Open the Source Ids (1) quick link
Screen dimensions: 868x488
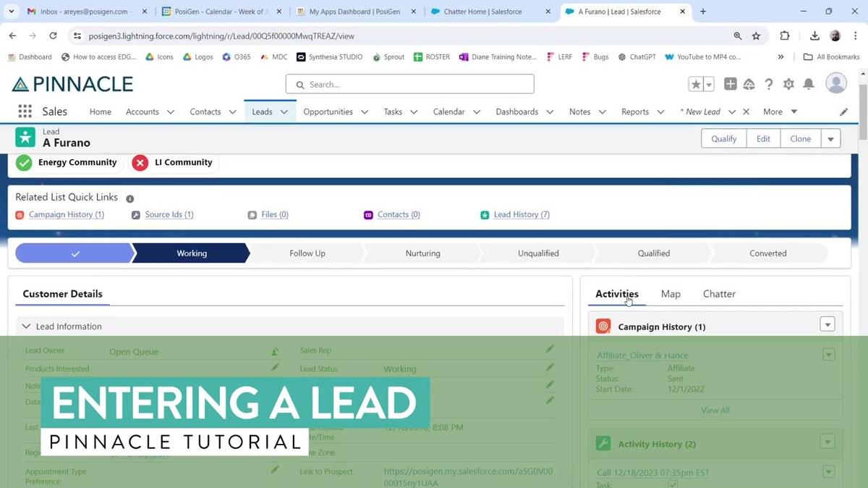tap(169, 214)
